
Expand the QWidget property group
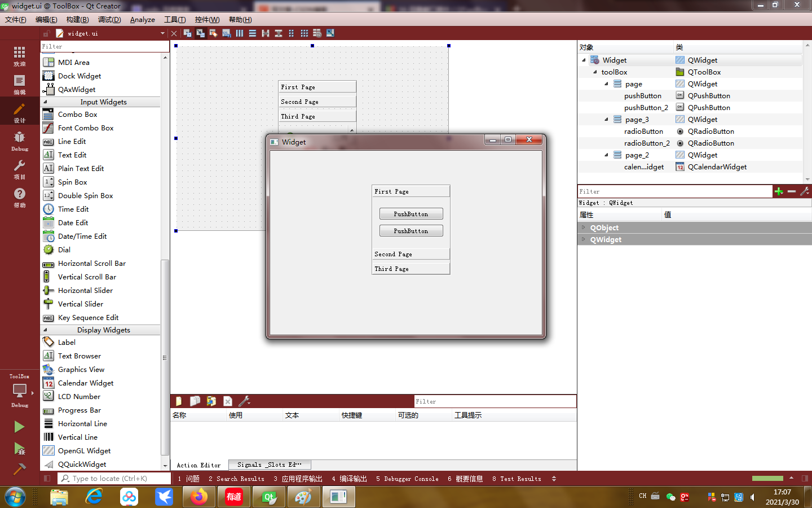pos(582,239)
